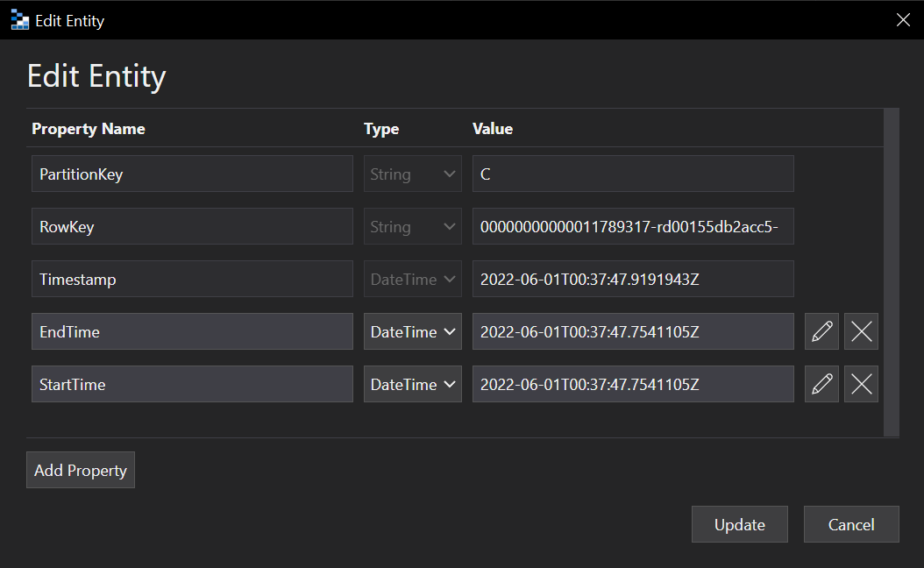The height and width of the screenshot is (568, 924).
Task: Focus the StartTime value text field
Action: [x=633, y=384]
